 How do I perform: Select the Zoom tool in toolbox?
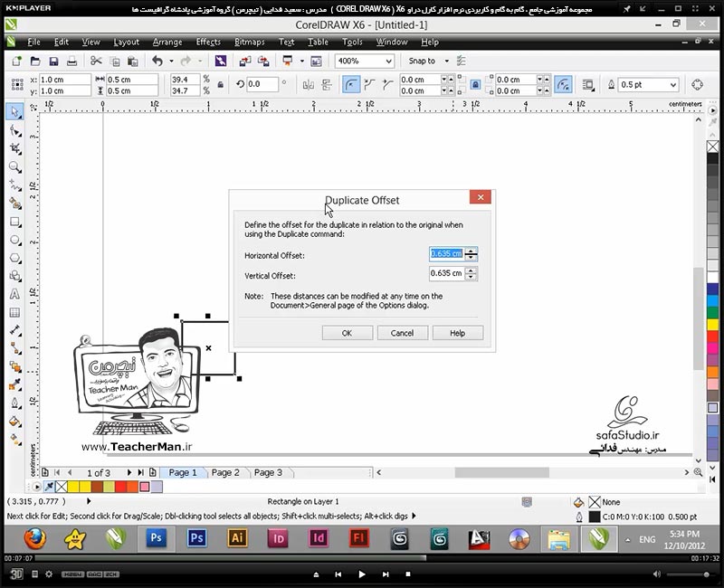click(14, 167)
